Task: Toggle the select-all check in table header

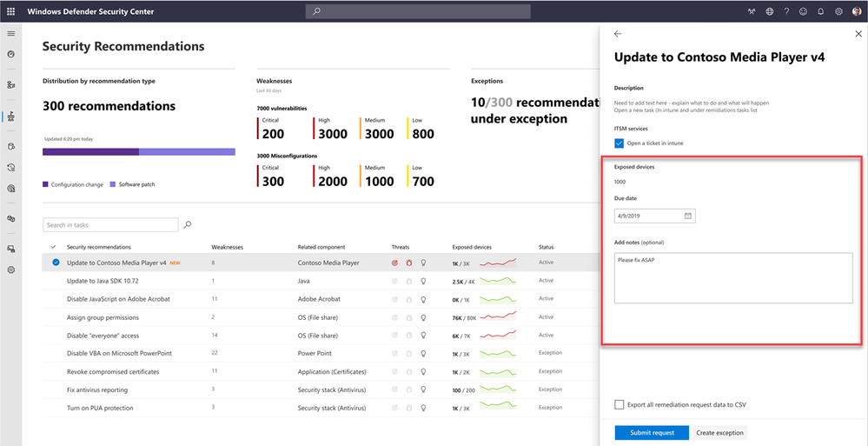Action: 54,247
